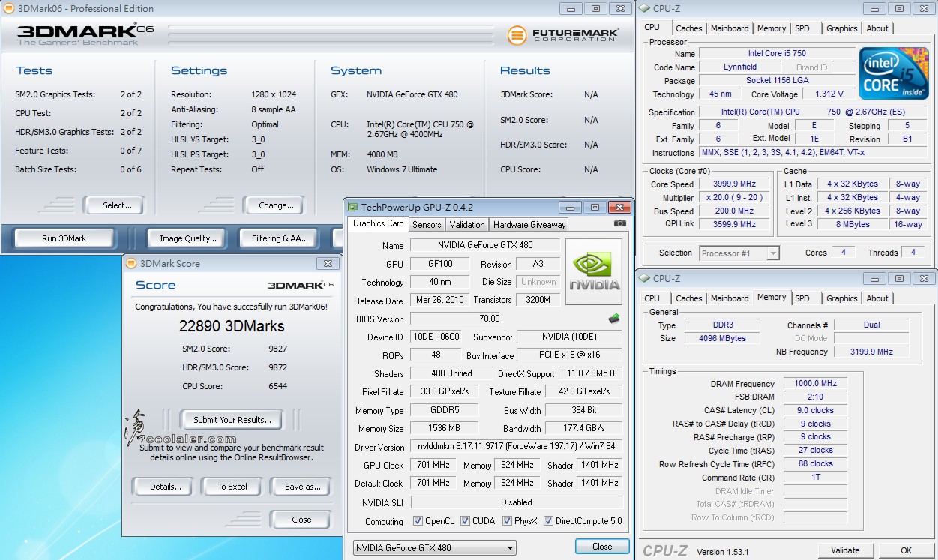The height and width of the screenshot is (560, 938).
Task: Click the 3DMark Score dialog title icon
Action: click(x=131, y=264)
